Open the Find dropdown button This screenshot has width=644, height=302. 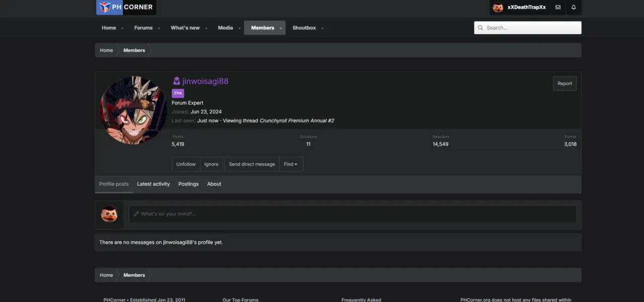(x=291, y=164)
